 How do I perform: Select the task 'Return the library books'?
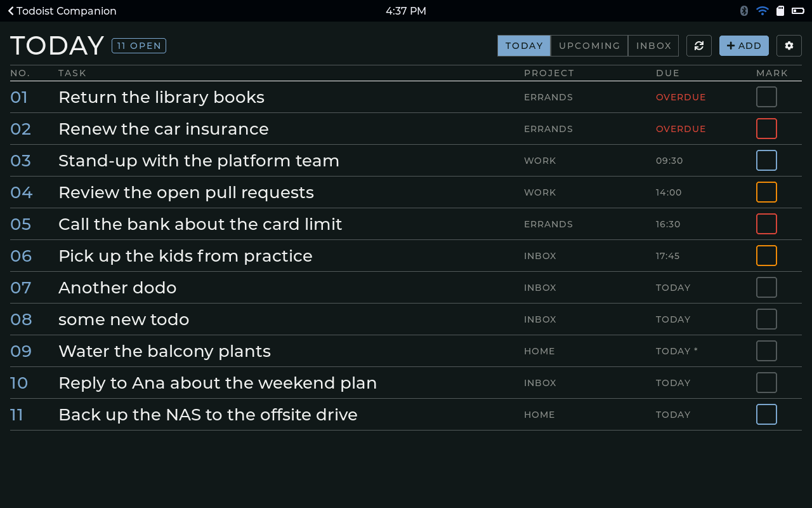click(161, 97)
